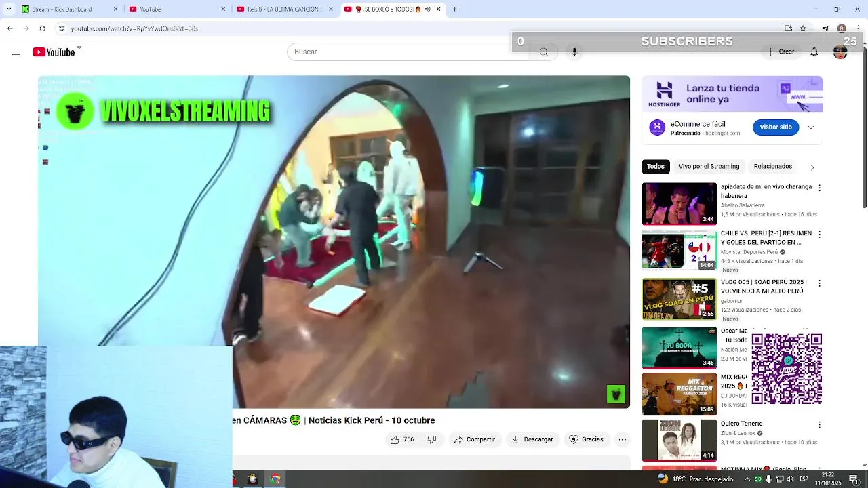
Task: Switch to Reis 8 - LA ÚLTIMA CANCIÓN tab
Action: [283, 9]
